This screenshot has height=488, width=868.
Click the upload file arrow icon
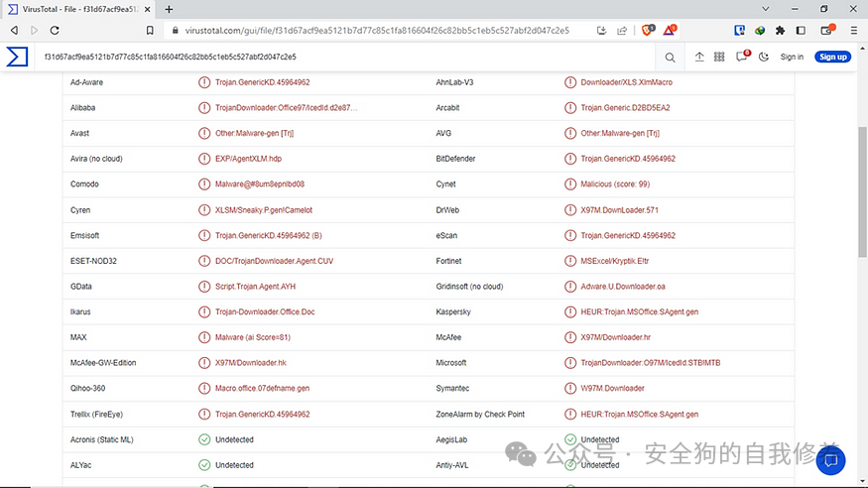pos(699,57)
